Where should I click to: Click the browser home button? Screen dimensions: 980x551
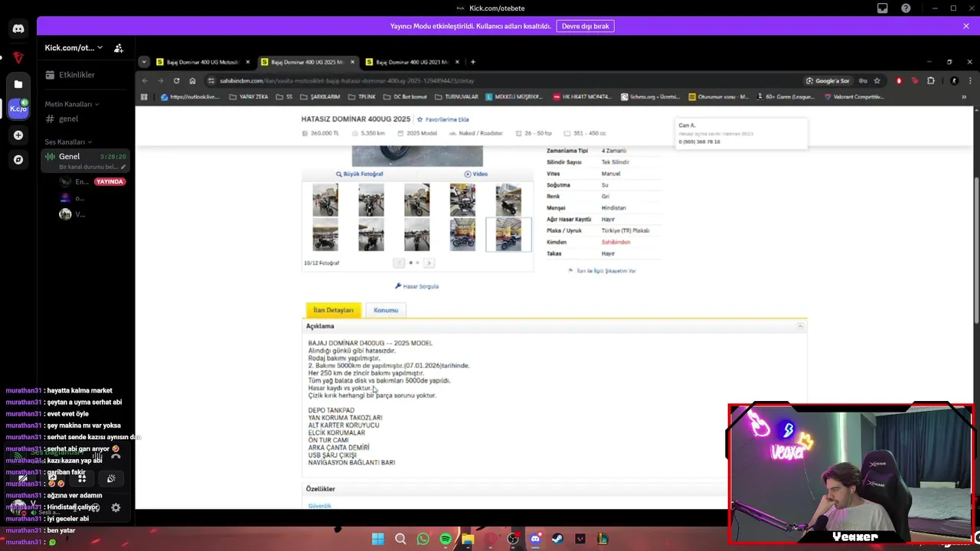(192, 80)
